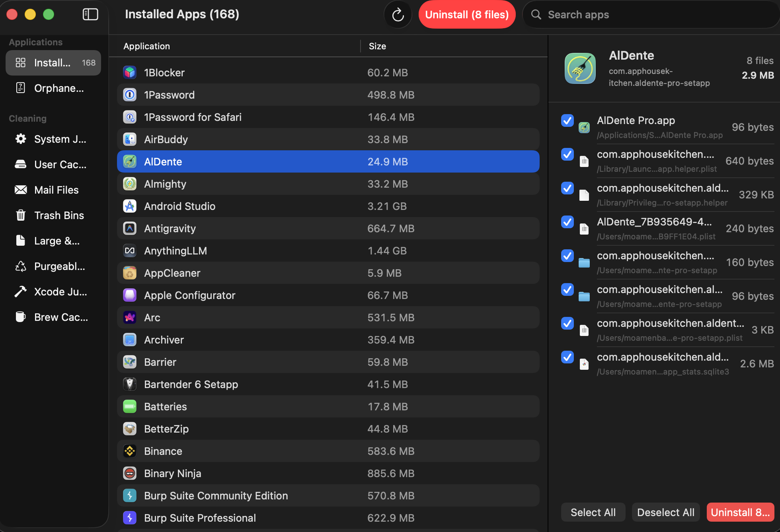Uncheck the app_stats.sqlite3 file
This screenshot has width=780, height=532.
pos(567,357)
